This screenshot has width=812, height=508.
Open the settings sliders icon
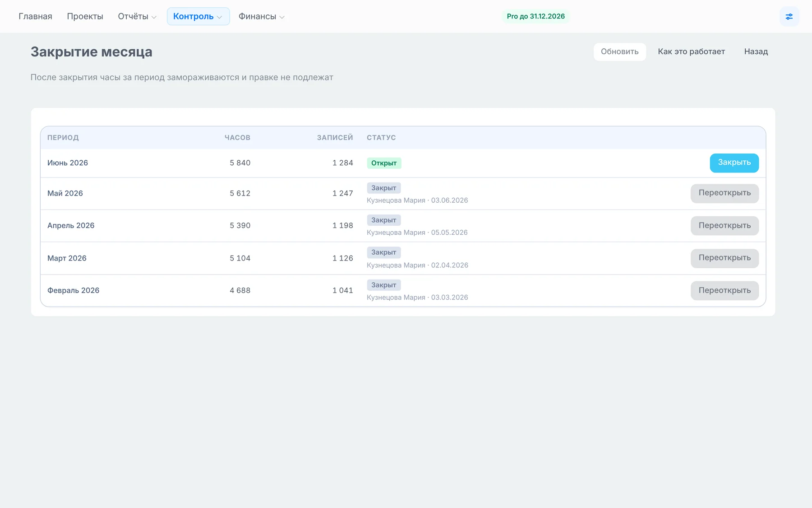(x=789, y=17)
